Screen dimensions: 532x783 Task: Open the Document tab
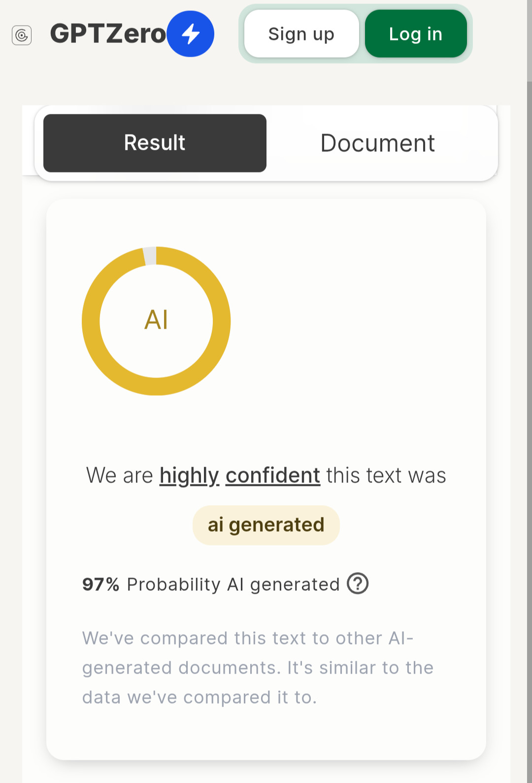(377, 143)
